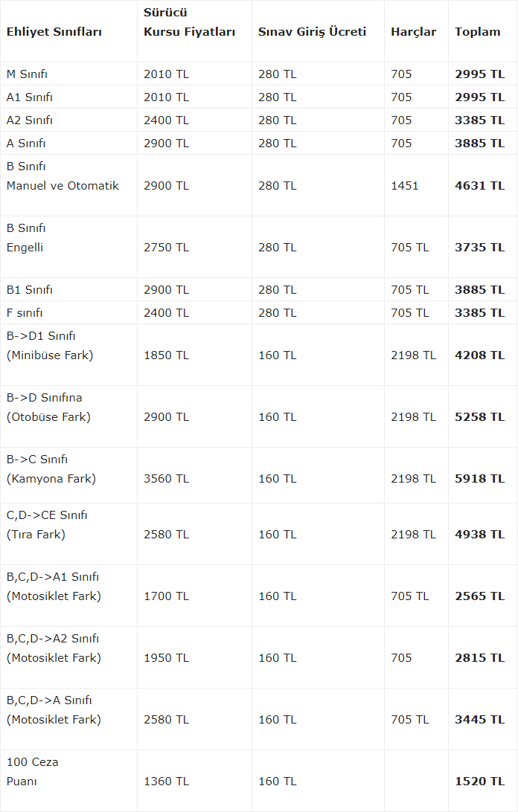Image resolution: width=518 pixels, height=812 pixels.
Task: Click the Sürücü Kursu Fiyatları header
Action: click(189, 22)
